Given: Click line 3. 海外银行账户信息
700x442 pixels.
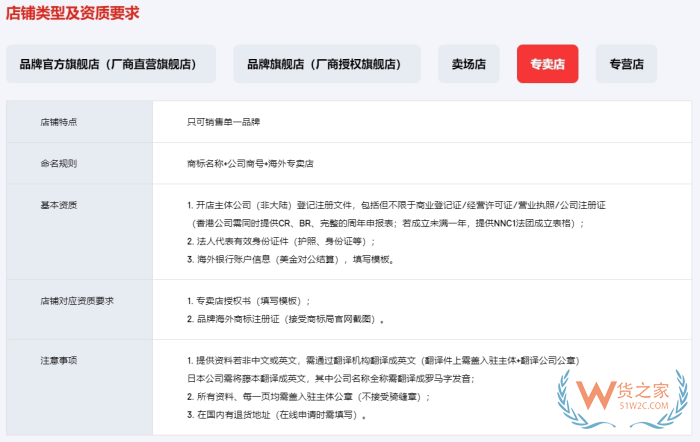Looking at the screenshot, I should (291, 259).
